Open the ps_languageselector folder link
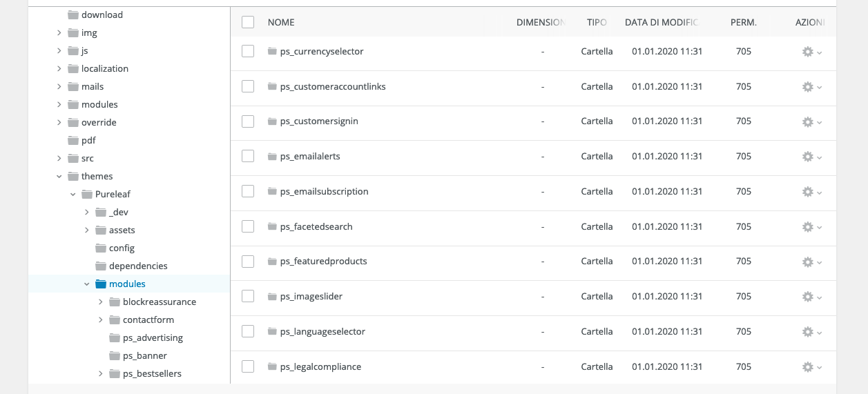Image resolution: width=868 pixels, height=394 pixels. click(x=322, y=332)
